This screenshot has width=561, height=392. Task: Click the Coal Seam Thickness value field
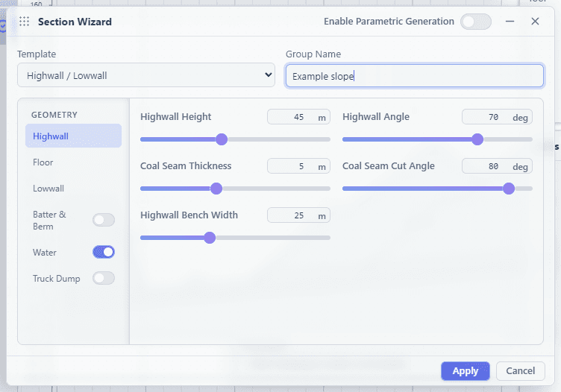pyautogui.click(x=298, y=166)
